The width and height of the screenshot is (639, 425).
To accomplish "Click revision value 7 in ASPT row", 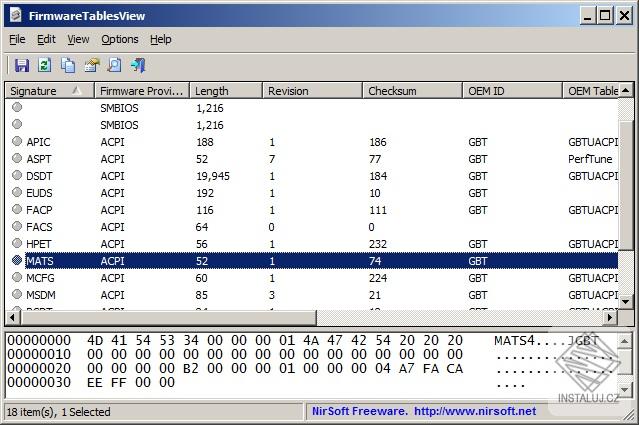I will tap(272, 159).
